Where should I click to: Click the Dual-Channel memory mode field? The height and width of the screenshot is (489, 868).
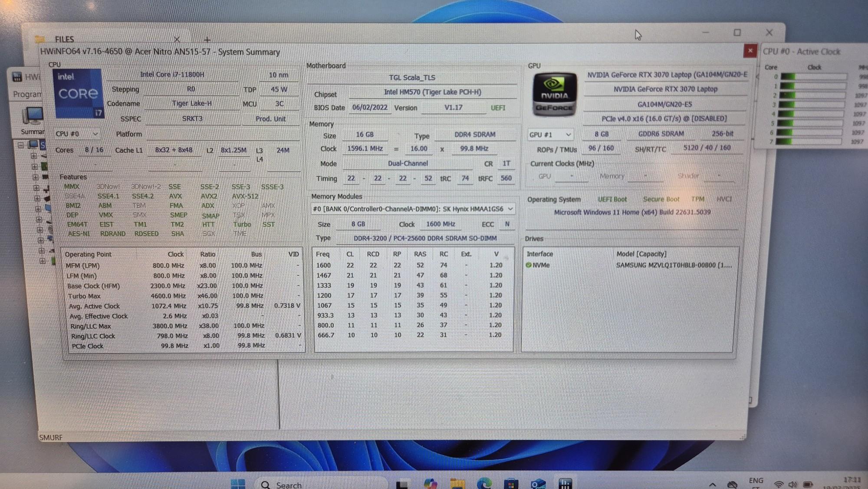[408, 163]
